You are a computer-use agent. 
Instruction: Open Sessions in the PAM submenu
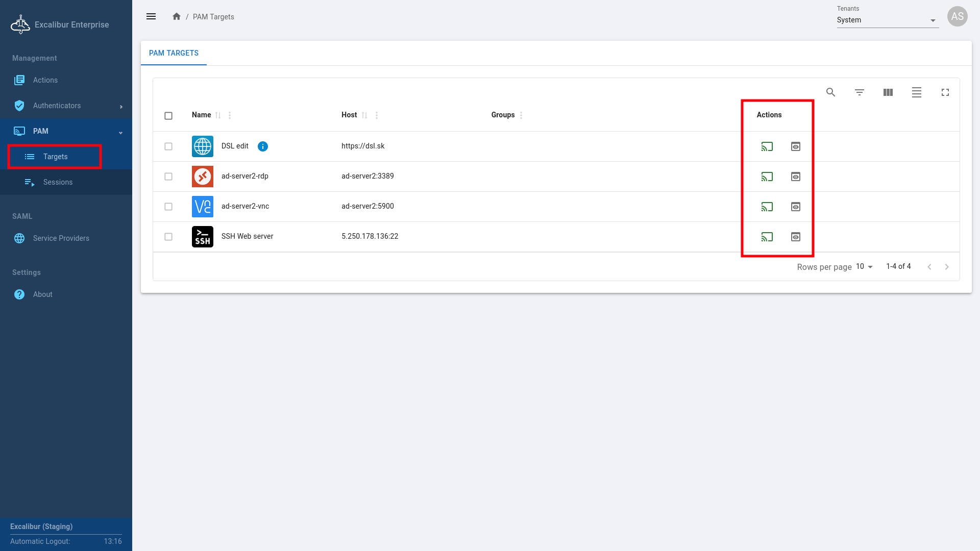click(x=58, y=182)
